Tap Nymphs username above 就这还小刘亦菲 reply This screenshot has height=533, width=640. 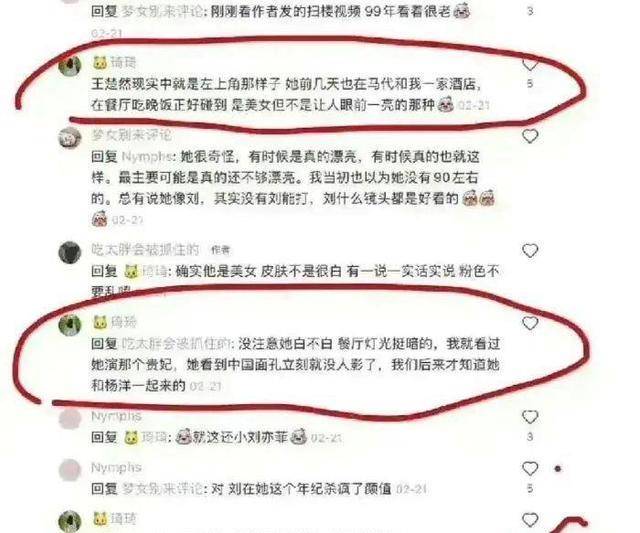tap(116, 416)
